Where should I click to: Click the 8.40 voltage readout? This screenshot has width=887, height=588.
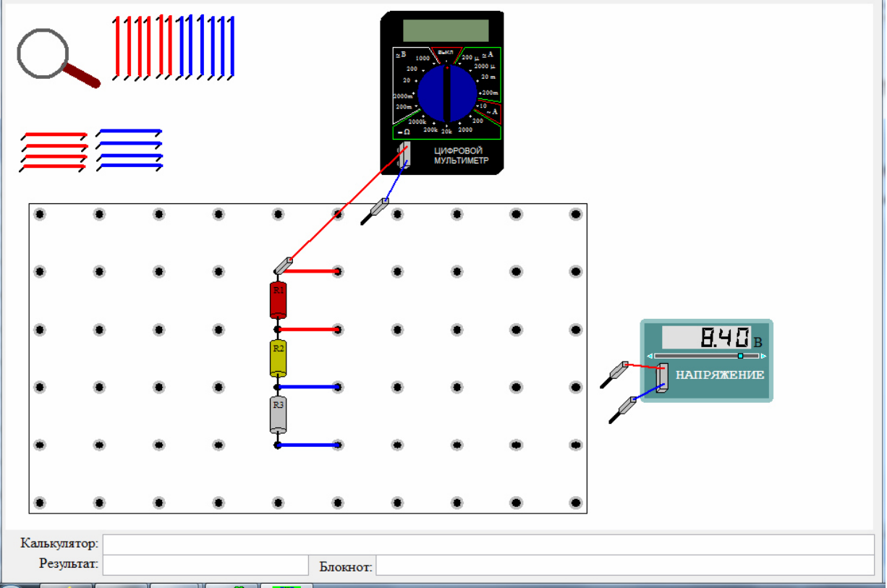click(x=706, y=337)
